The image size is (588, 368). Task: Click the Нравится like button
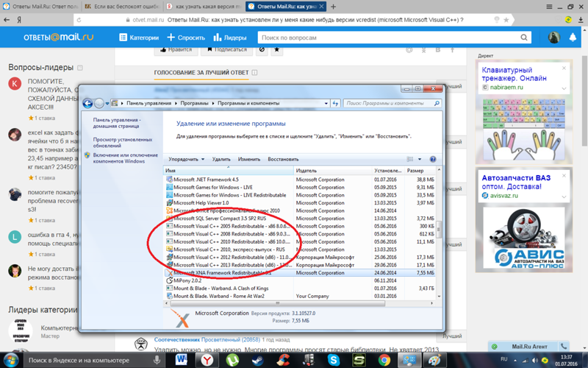[176, 50]
